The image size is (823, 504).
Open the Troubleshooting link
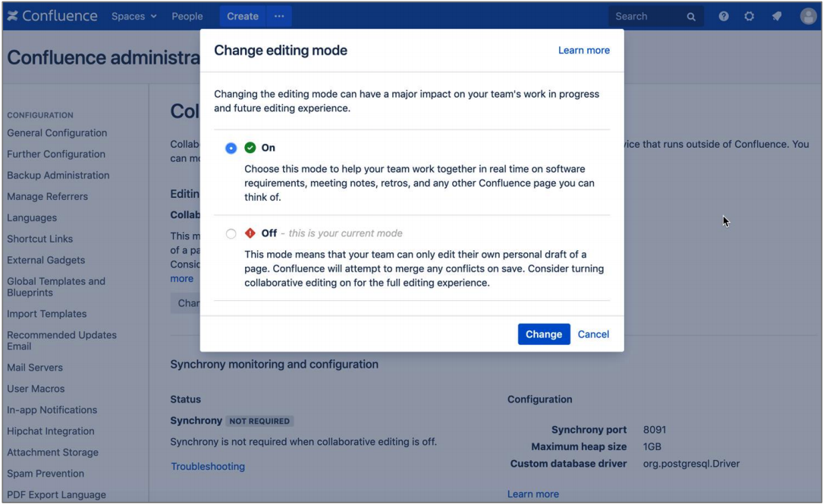pyautogui.click(x=208, y=466)
